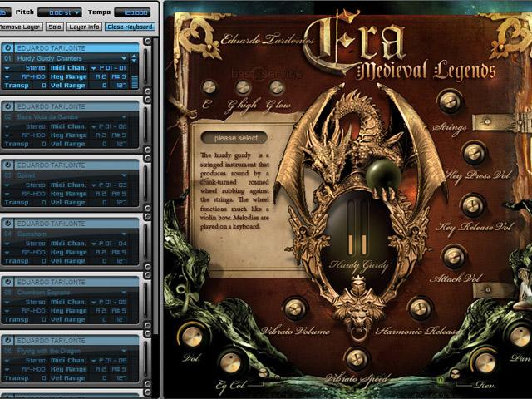
Task: Toggle power for Crumhorn Soprano layer
Action: tap(7, 282)
